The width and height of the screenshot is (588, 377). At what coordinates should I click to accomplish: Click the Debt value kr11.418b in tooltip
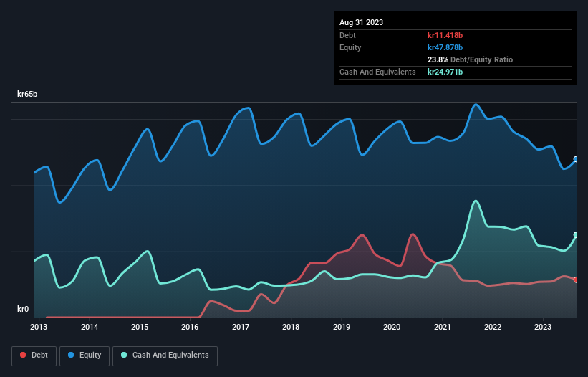coord(445,35)
